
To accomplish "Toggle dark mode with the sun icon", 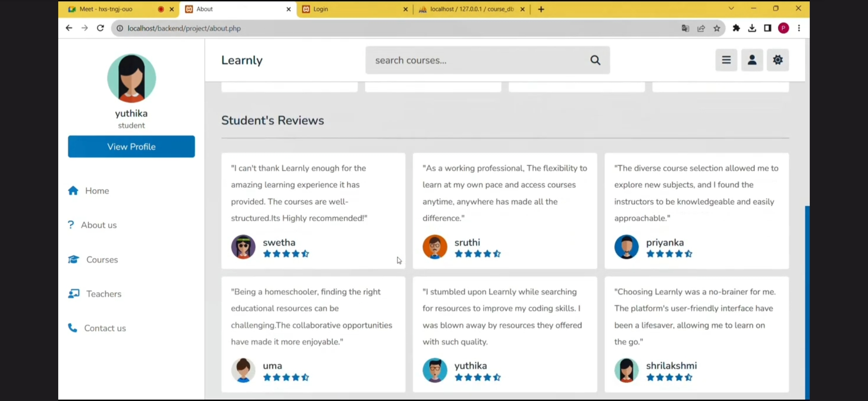I will coord(777,60).
